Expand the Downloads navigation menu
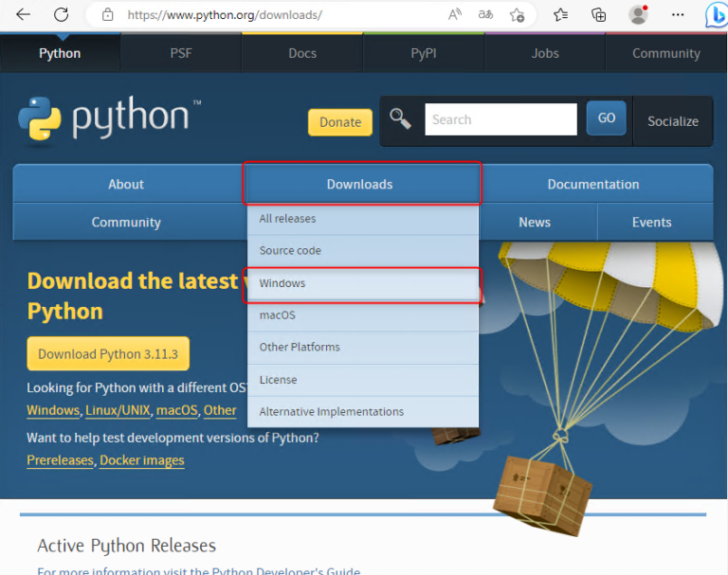This screenshot has height=575, width=728. (x=360, y=184)
